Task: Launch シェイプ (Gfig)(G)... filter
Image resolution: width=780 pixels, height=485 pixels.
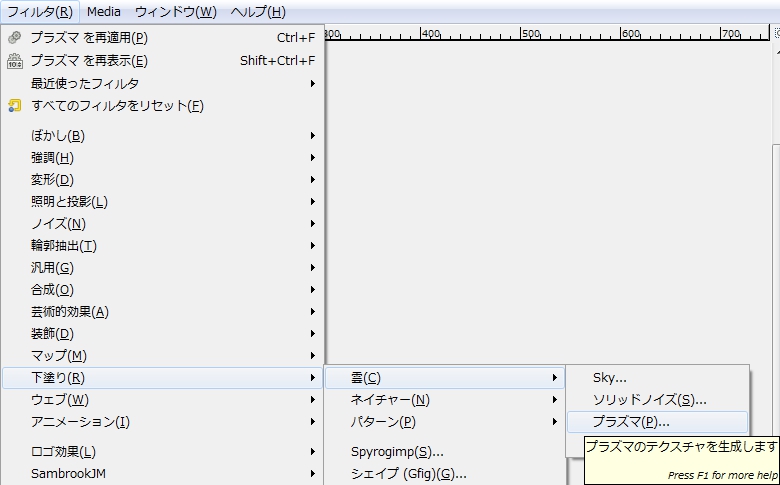Action: pos(445,474)
